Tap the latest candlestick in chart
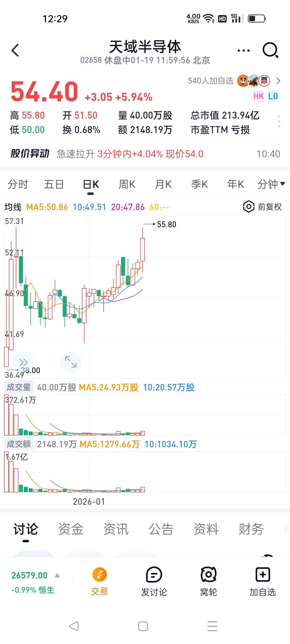This screenshot has height=644, width=290. (143, 250)
